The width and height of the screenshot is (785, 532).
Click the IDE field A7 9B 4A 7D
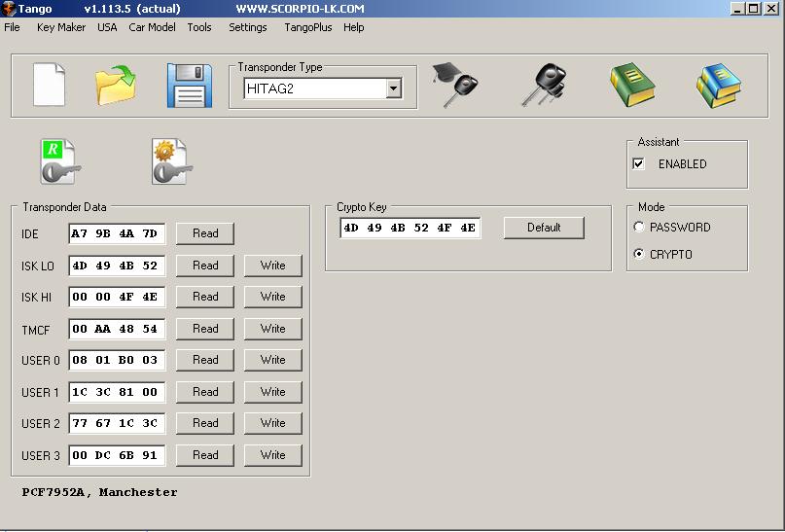117,233
